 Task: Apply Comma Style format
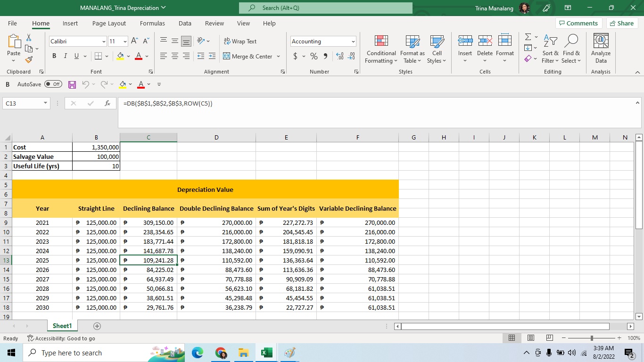coord(325,56)
